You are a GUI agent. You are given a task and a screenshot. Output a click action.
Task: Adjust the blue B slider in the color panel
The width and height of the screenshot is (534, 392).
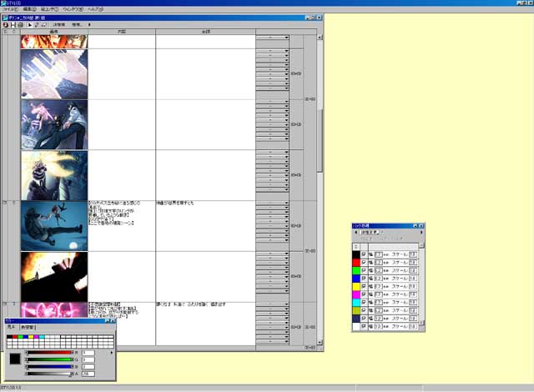(49, 367)
